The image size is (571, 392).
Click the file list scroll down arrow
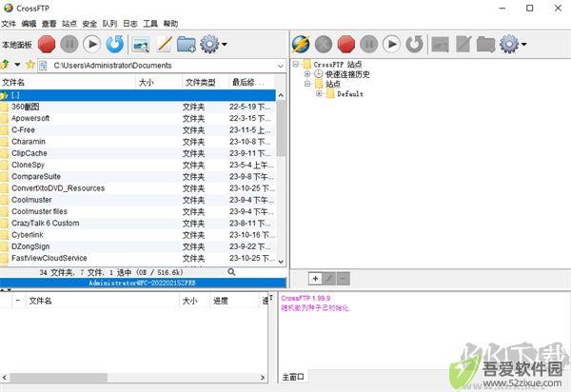[281, 262]
